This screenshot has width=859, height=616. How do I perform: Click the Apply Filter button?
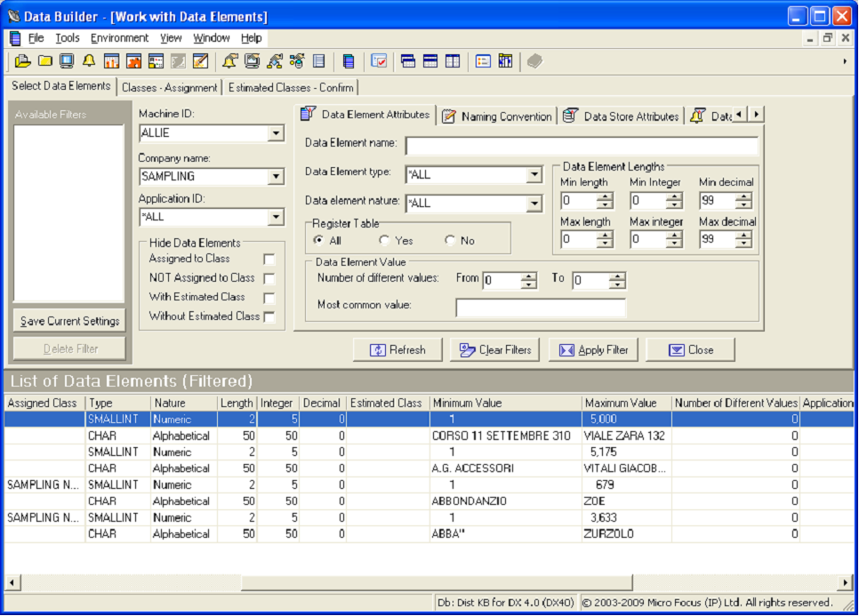(x=593, y=349)
